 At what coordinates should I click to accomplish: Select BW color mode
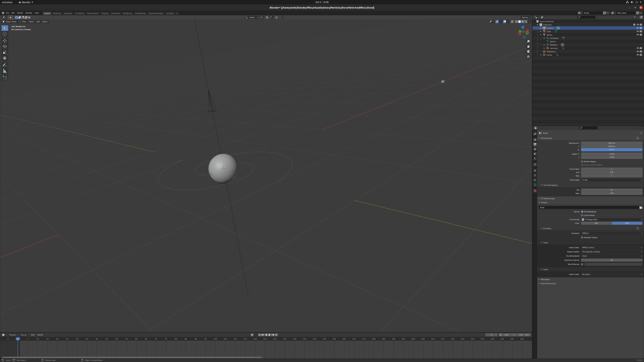[x=596, y=223]
